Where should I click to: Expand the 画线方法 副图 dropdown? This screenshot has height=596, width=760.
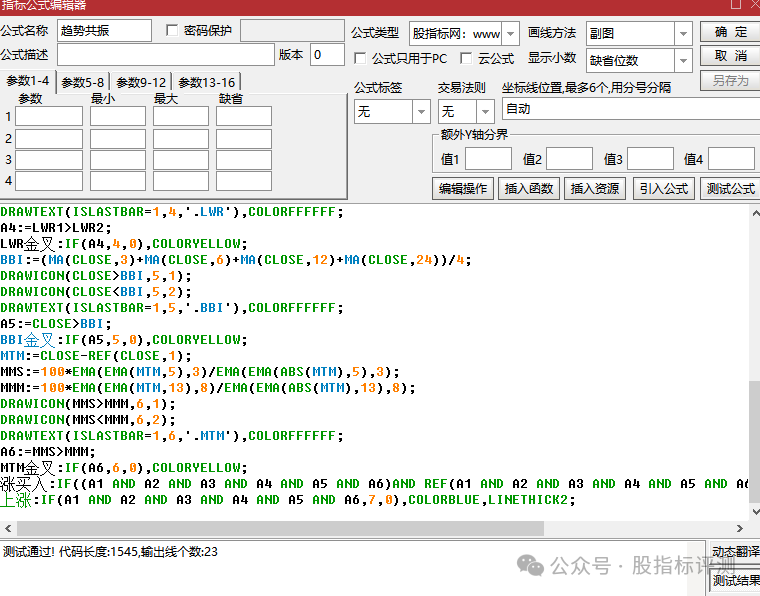tap(683, 34)
